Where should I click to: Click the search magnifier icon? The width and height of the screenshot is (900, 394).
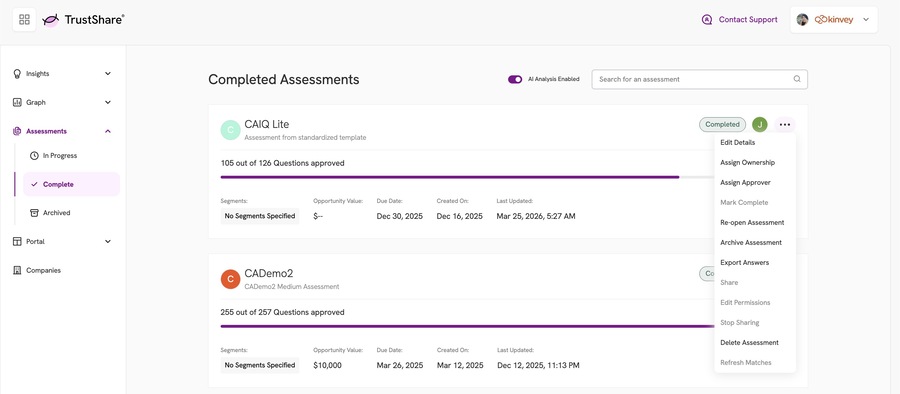click(797, 79)
